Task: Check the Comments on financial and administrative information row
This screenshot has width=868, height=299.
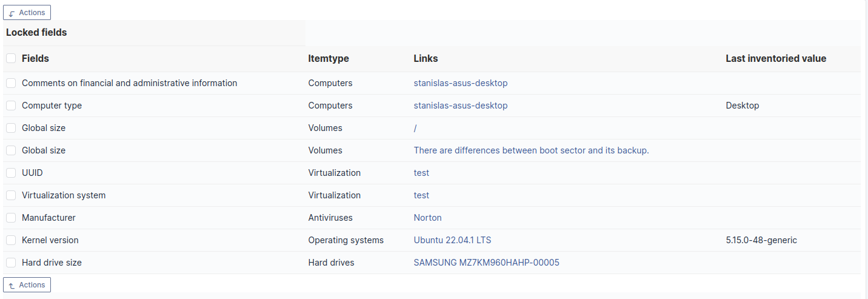Action: pos(11,83)
